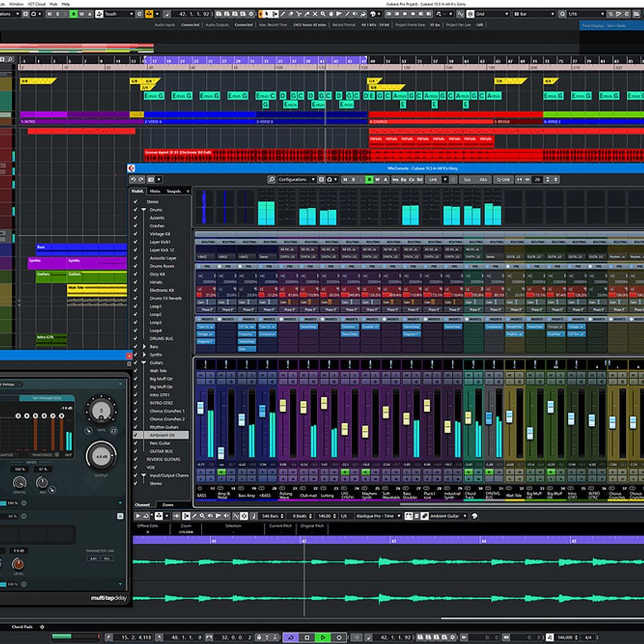Click the Record button in transport bar

(339, 637)
